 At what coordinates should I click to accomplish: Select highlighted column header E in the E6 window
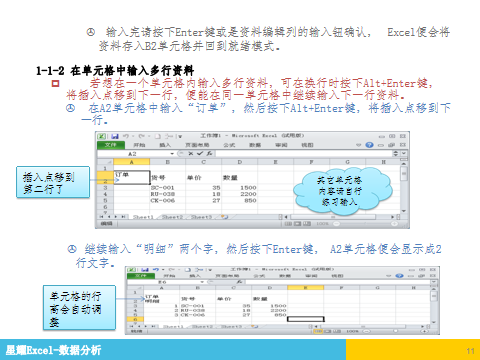coord(305,287)
